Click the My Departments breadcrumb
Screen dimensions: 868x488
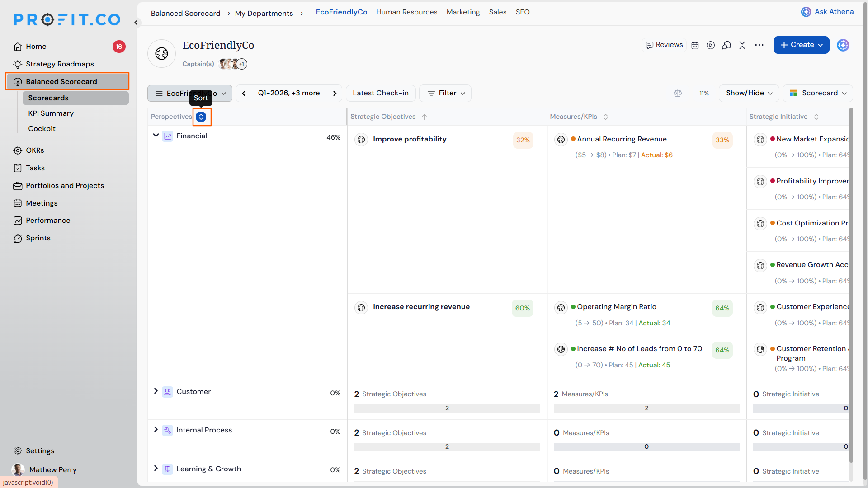coord(264,14)
